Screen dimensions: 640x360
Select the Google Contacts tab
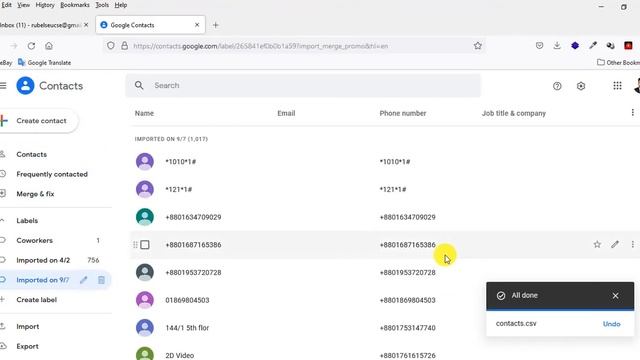151,25
